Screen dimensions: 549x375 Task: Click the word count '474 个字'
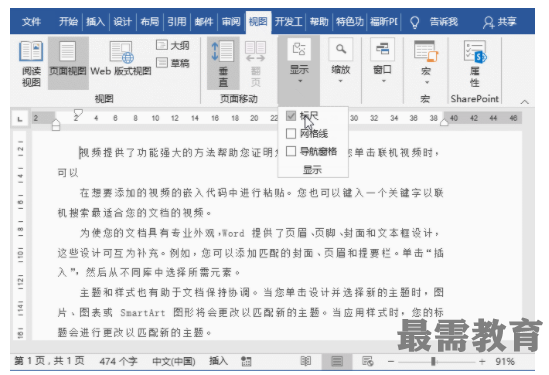118,361
